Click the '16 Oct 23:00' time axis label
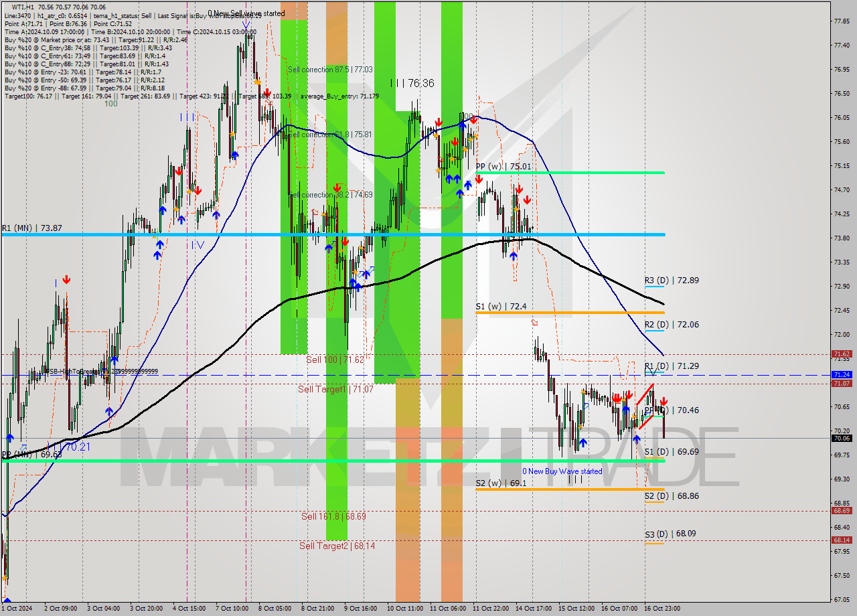 pyautogui.click(x=662, y=609)
